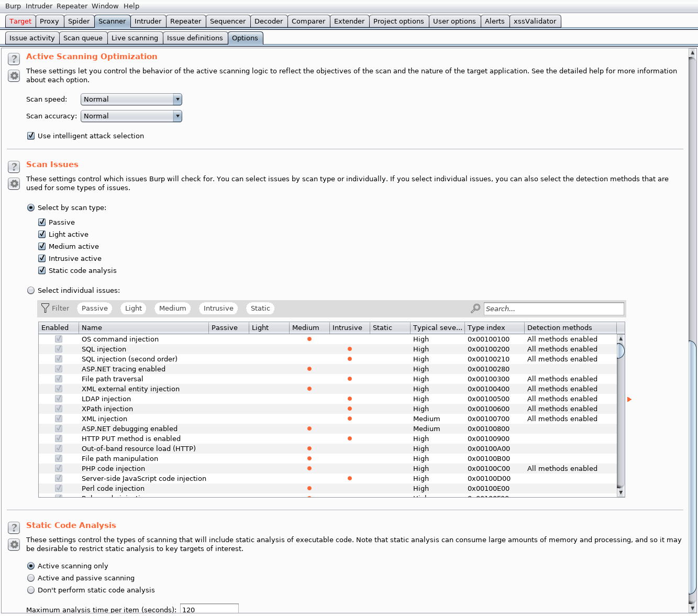Click the main panel vertical scrollbar thumb

coord(693,469)
